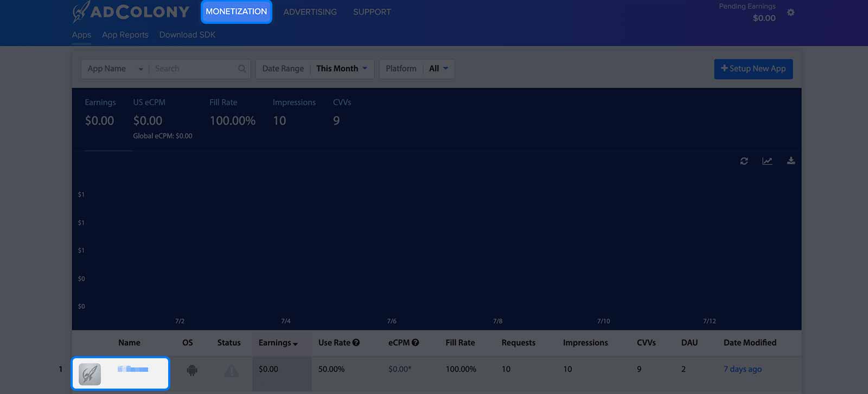Click the CVVs column header
868x394 pixels.
(x=646, y=343)
